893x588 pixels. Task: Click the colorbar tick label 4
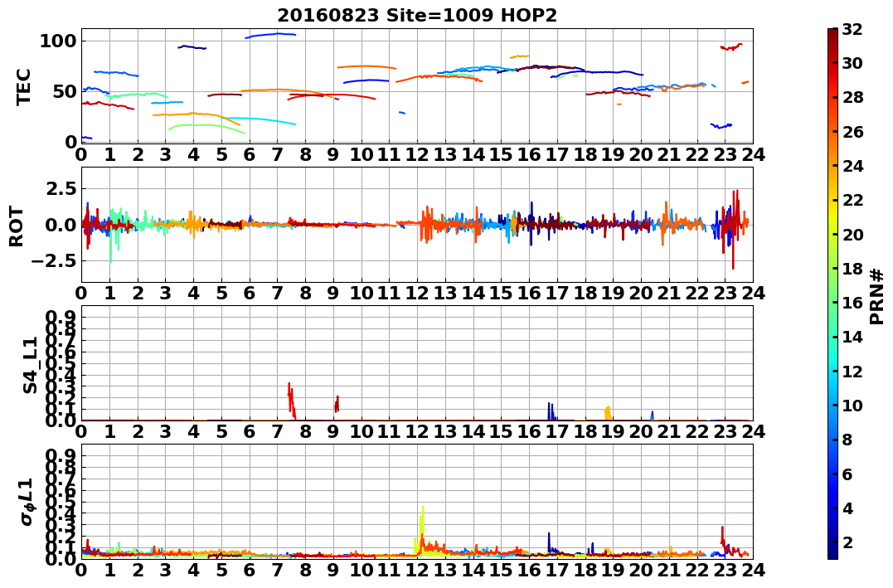847,508
